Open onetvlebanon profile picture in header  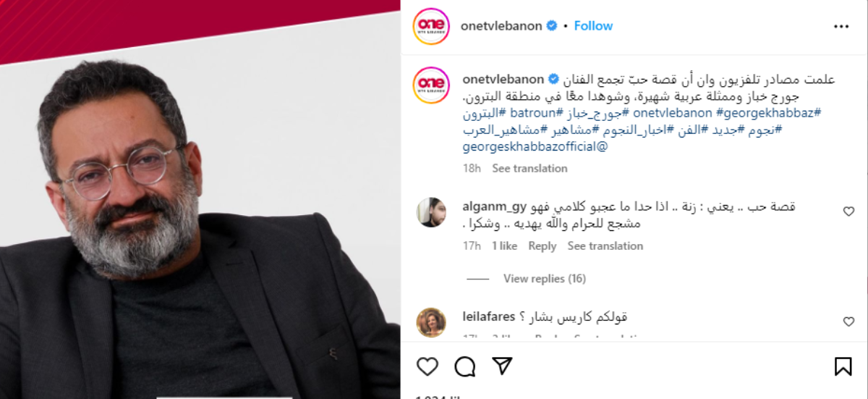(x=431, y=26)
